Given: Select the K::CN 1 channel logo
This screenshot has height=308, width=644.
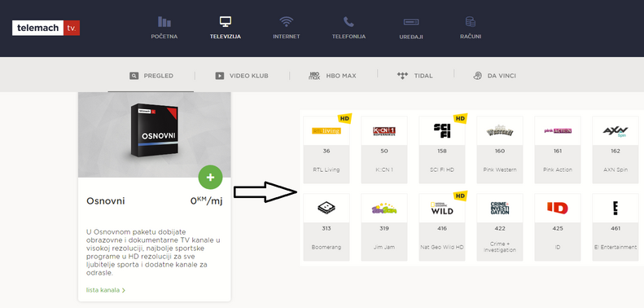Looking at the screenshot, I should tap(384, 130).
